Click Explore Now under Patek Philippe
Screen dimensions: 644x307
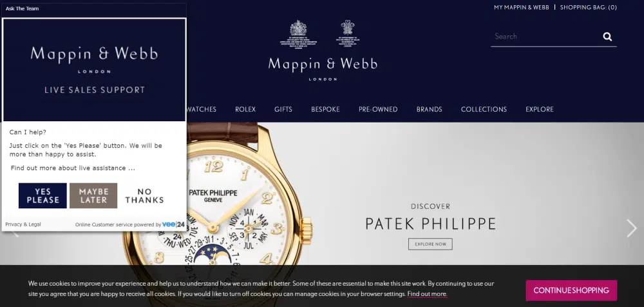pyautogui.click(x=430, y=244)
